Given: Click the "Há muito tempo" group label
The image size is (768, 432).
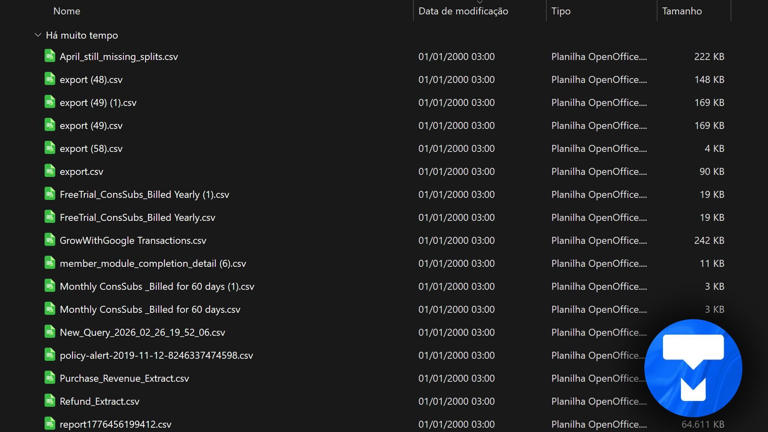Looking at the screenshot, I should point(82,35).
